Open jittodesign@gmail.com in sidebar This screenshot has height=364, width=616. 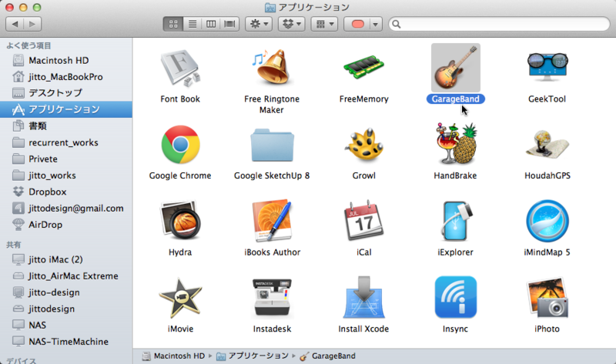click(66, 208)
